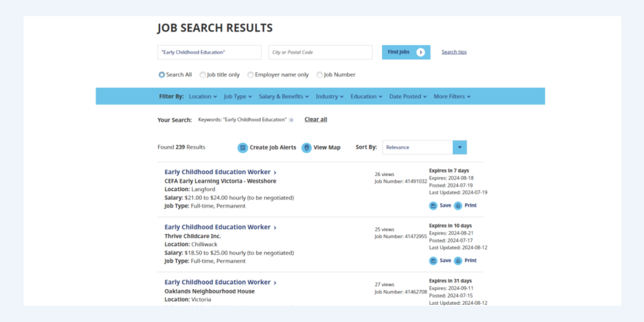The height and width of the screenshot is (322, 644).
Task: Click the City or Postal Code field
Action: click(320, 52)
